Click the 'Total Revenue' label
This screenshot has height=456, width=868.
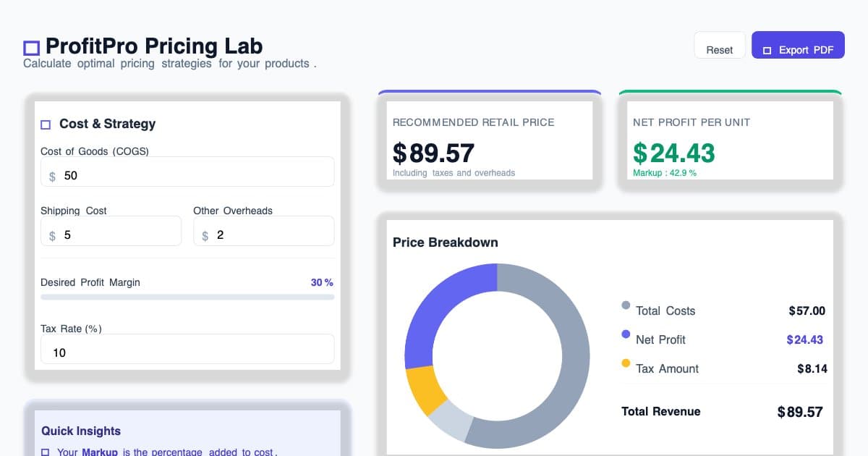pyautogui.click(x=661, y=411)
